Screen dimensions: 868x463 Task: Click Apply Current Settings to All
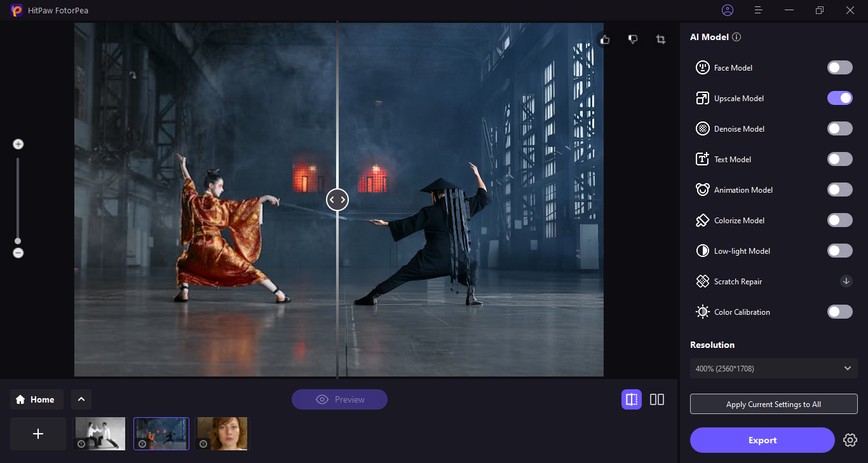pyautogui.click(x=774, y=404)
